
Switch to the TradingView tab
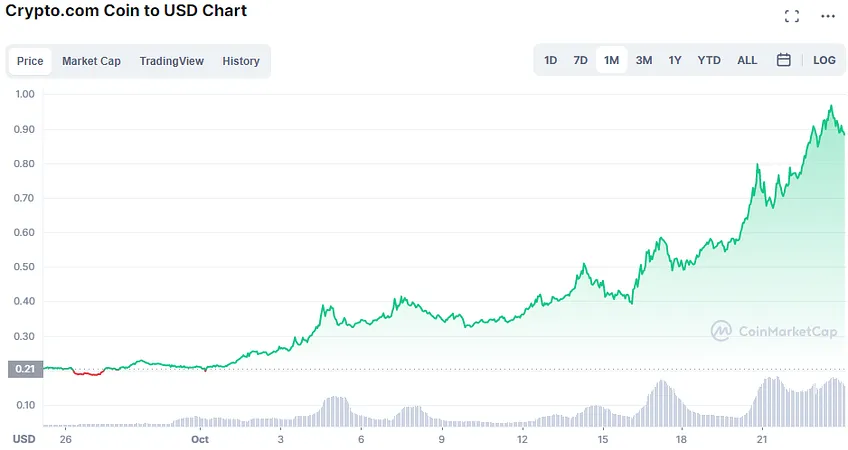point(171,61)
